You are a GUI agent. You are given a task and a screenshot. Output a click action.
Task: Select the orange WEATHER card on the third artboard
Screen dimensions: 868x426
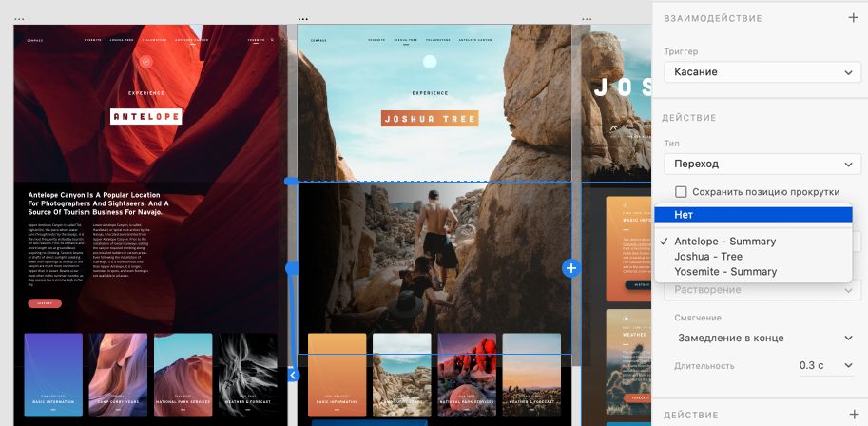click(628, 360)
